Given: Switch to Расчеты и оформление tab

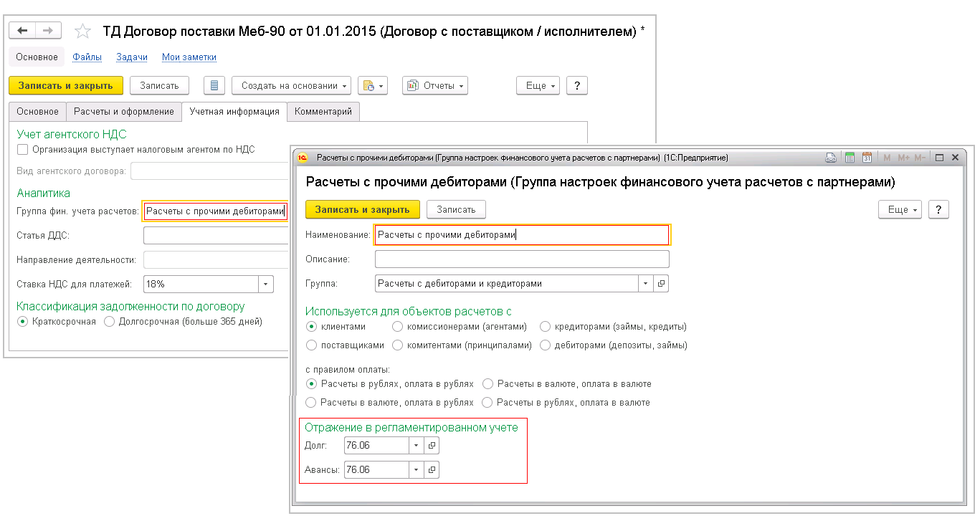Looking at the screenshot, I should (x=124, y=112).
